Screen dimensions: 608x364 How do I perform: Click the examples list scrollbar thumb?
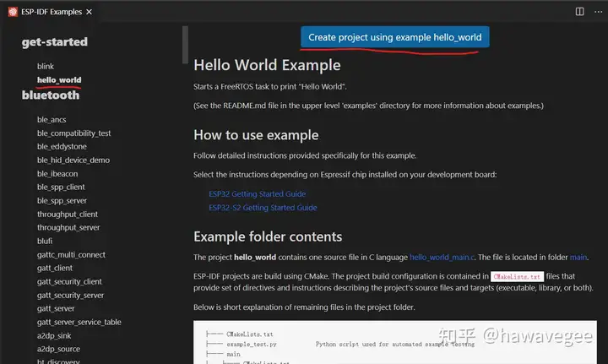click(185, 45)
